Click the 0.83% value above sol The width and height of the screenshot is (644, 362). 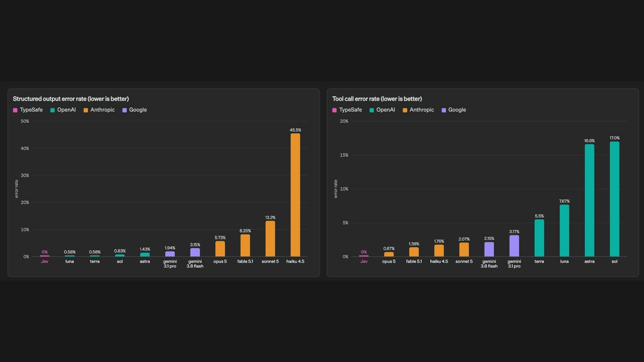tap(120, 251)
